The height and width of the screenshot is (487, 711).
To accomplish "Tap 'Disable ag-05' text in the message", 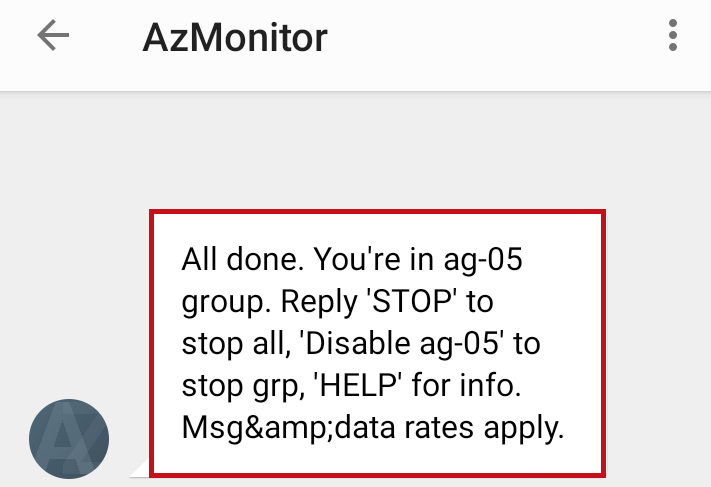I will pyautogui.click(x=401, y=343).
